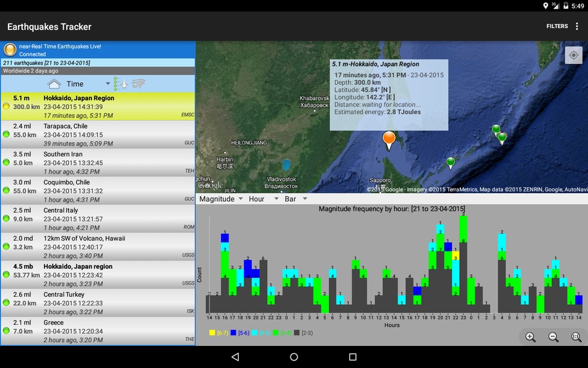The width and height of the screenshot is (588, 368).
Task: Tap the Khabarovsk city label on map
Action: [314, 101]
